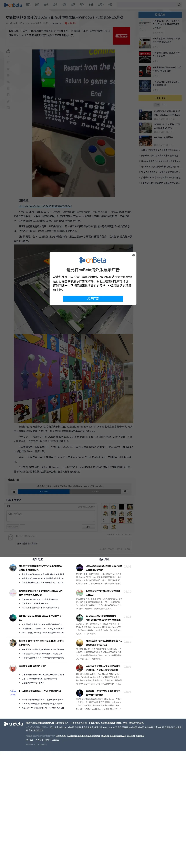The image size is (186, 868).
Task: Select the 本周 tab in Top 10
Action: 157,104
